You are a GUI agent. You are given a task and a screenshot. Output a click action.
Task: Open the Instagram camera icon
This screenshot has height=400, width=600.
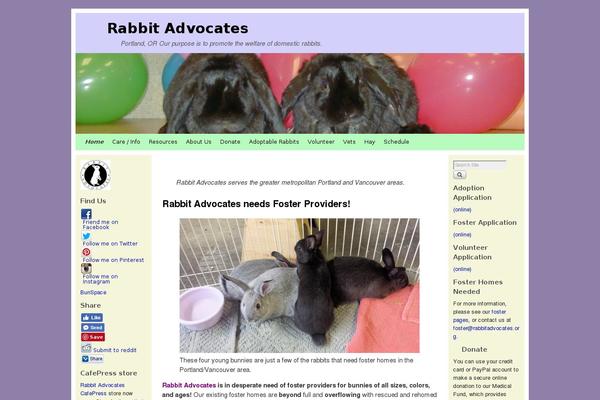pyautogui.click(x=86, y=268)
